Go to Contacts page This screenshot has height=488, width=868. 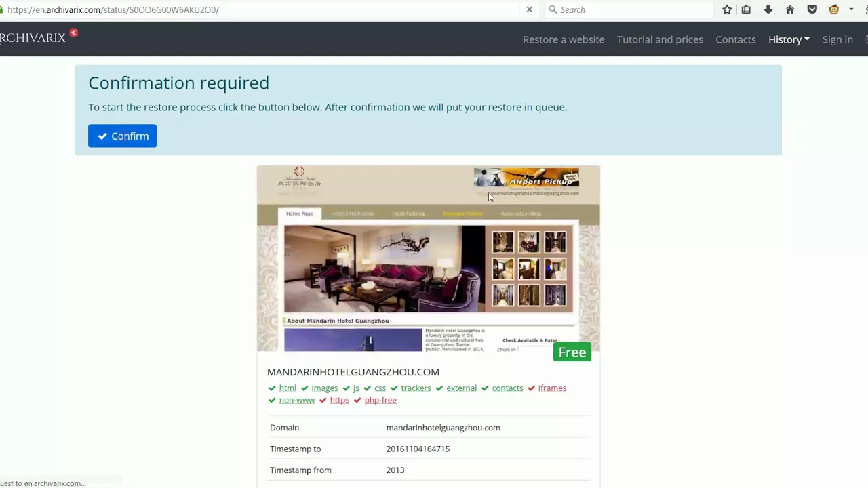pyautogui.click(x=736, y=39)
